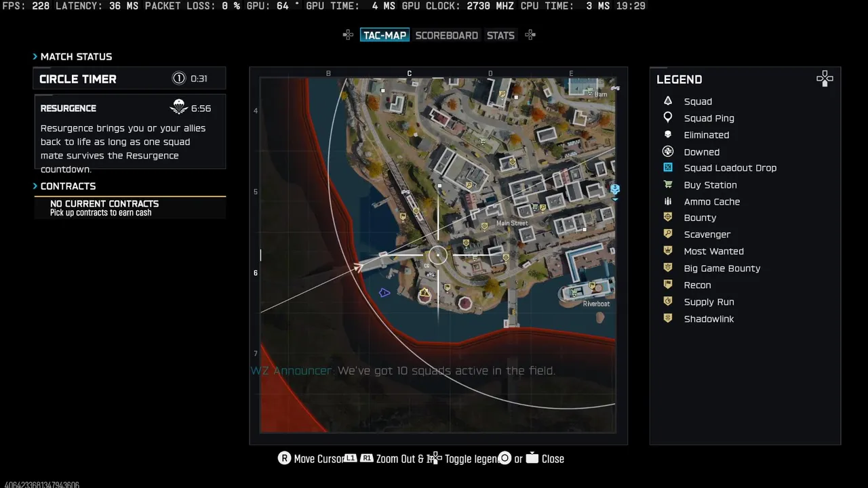Click the Scavenger legend icon
The width and height of the screenshot is (868, 488).
pyautogui.click(x=668, y=234)
